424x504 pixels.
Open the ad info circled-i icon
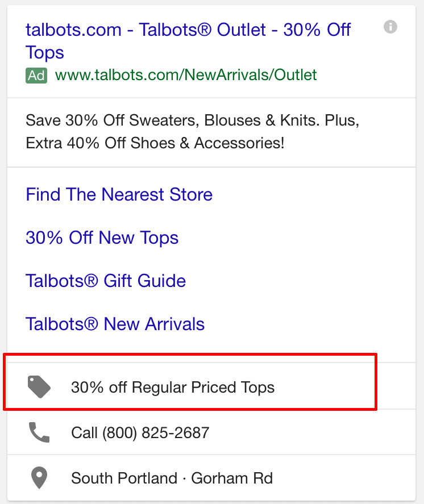(x=390, y=27)
